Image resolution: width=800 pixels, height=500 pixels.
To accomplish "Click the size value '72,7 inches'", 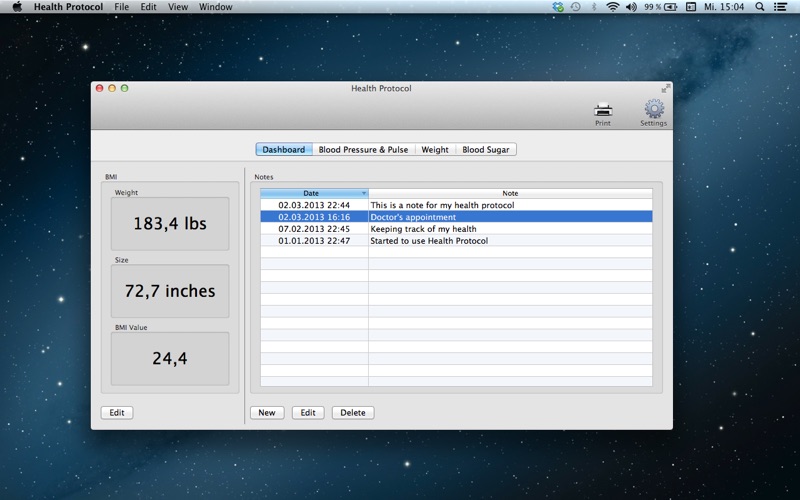I will pyautogui.click(x=170, y=291).
